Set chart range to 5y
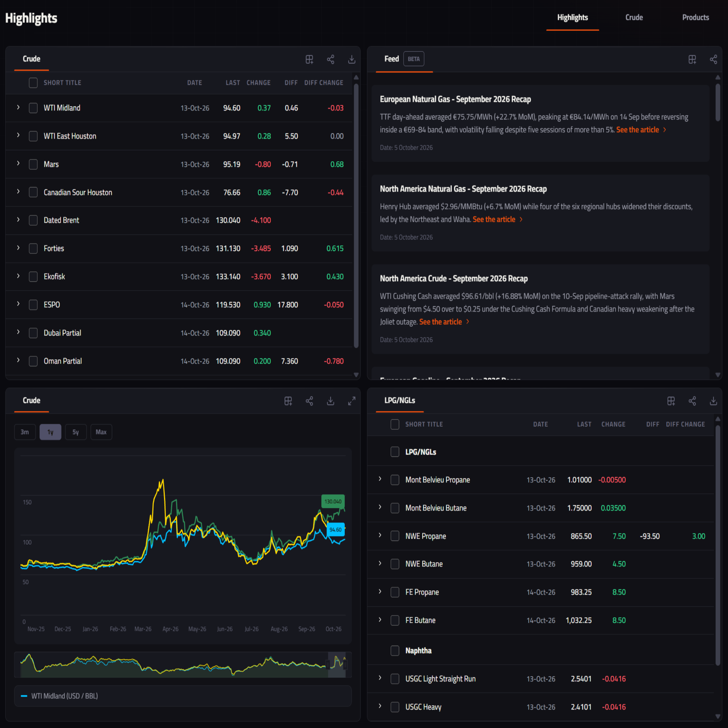Image resolution: width=728 pixels, height=728 pixels. coord(76,432)
